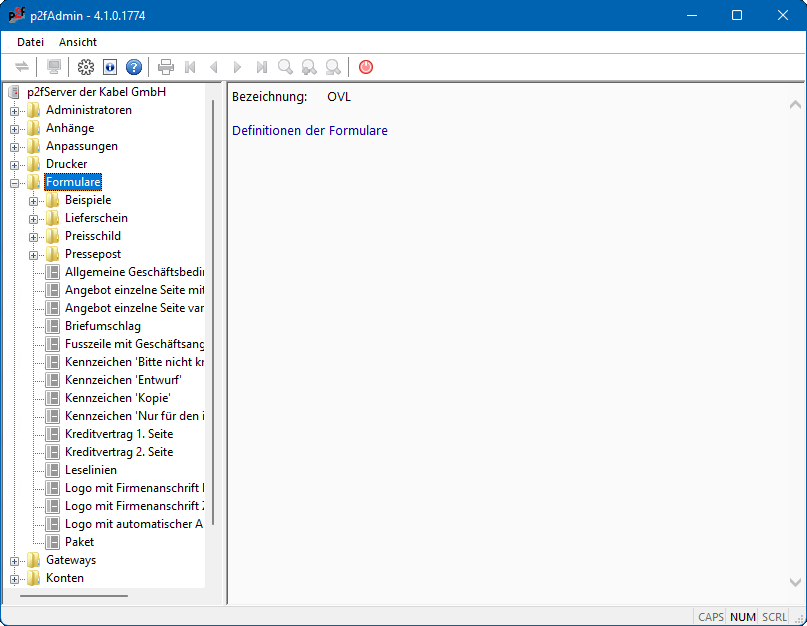Viewport: 807px width, 626px height.
Task: Select Kreditvertrag 1. Seite in tree
Action: (118, 434)
